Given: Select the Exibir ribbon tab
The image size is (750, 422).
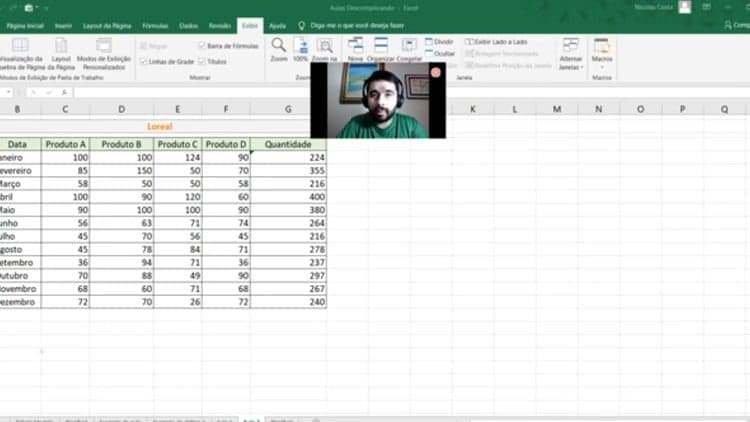Looking at the screenshot, I should [250, 26].
